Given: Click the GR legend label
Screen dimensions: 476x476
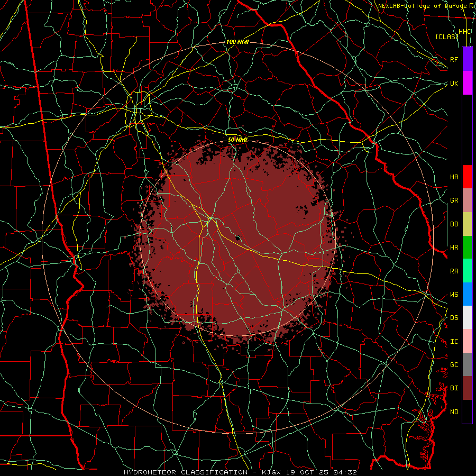Looking at the screenshot, I should tap(454, 200).
